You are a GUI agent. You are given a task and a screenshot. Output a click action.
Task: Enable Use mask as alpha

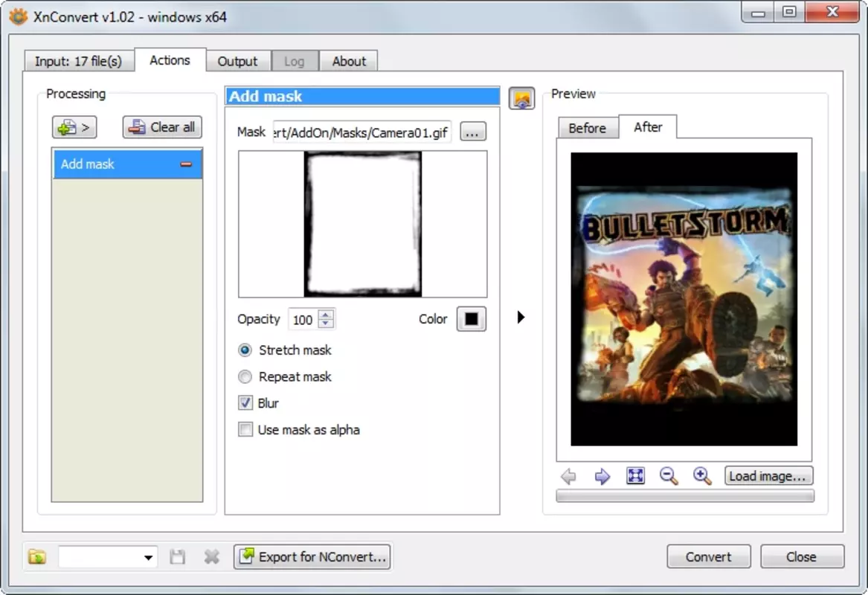pyautogui.click(x=245, y=429)
